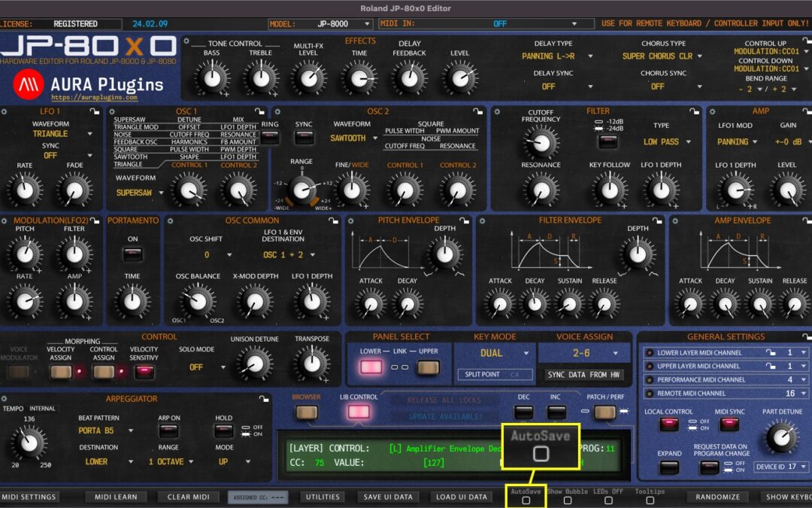
Task: Switch ARP ON in the Arpeggiator section
Action: click(x=168, y=429)
